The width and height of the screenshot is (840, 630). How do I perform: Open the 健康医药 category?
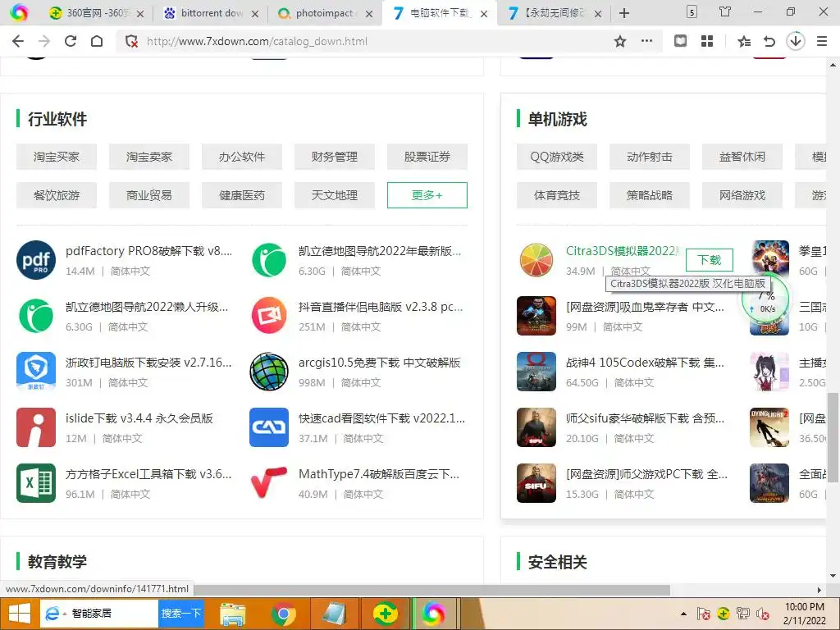[x=242, y=195]
